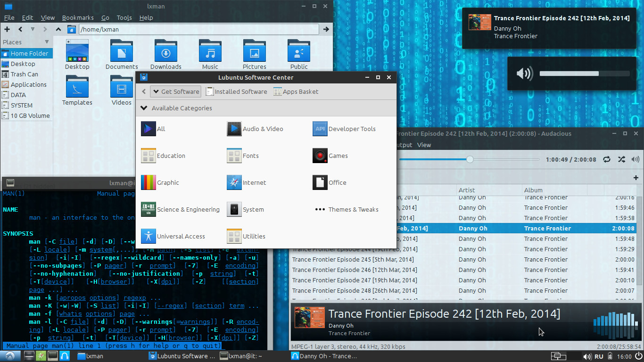Image resolution: width=644 pixels, height=362 pixels.
Task: Go back in the Software Center
Action: (x=144, y=91)
